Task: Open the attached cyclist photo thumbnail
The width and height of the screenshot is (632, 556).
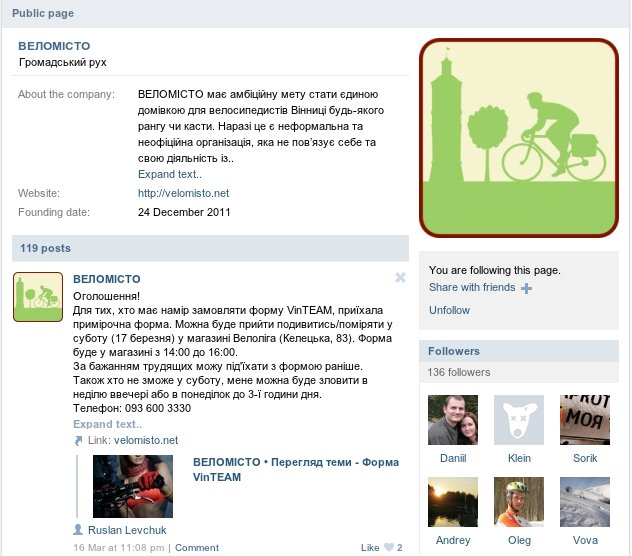Action: coord(133,486)
